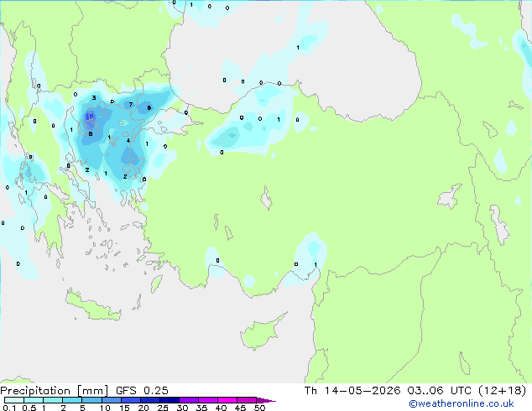Click the "Th 14-05-2026" date text
The width and height of the screenshot is (532, 411).
[x=352, y=391]
